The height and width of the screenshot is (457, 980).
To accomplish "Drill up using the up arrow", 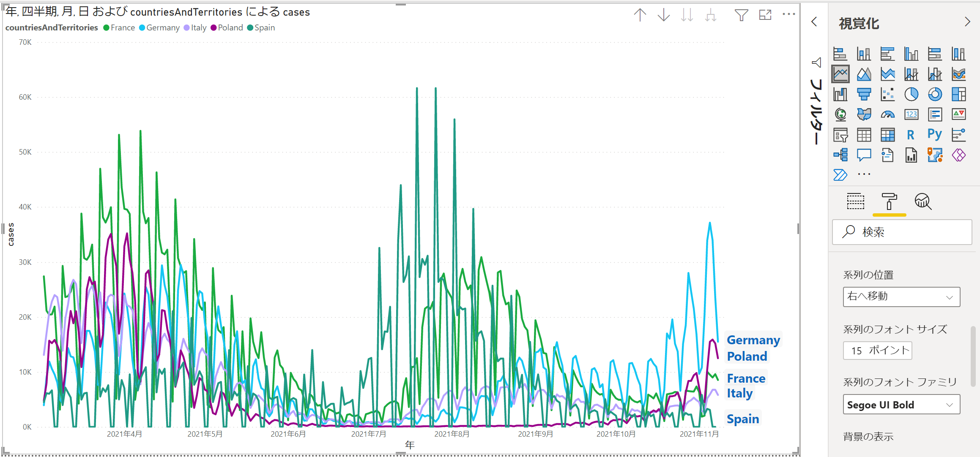I will pyautogui.click(x=640, y=15).
